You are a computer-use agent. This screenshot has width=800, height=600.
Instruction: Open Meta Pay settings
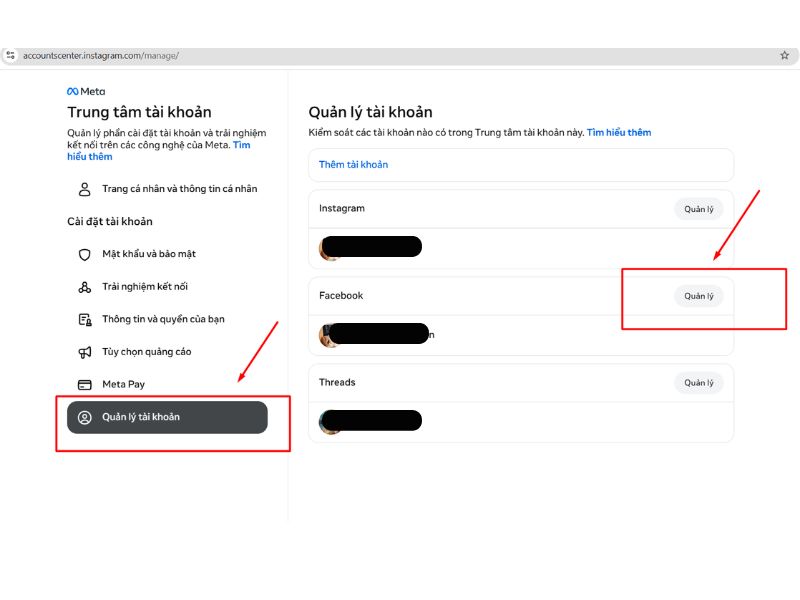pyautogui.click(x=167, y=385)
